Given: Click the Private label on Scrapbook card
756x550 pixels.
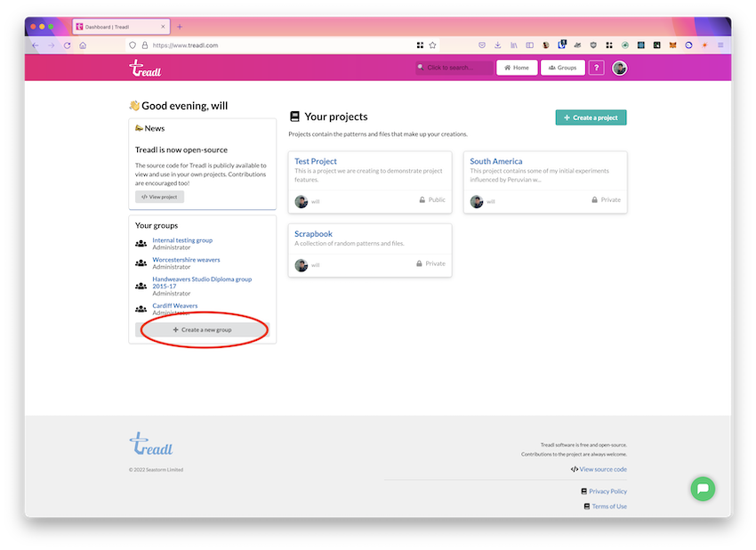Looking at the screenshot, I should pyautogui.click(x=436, y=263).
